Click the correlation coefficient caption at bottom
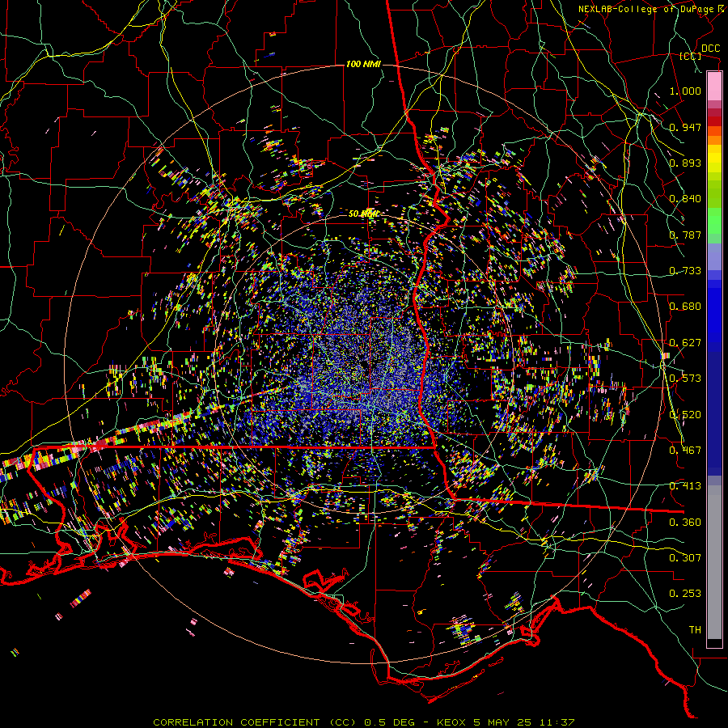The image size is (728, 728). click(364, 722)
